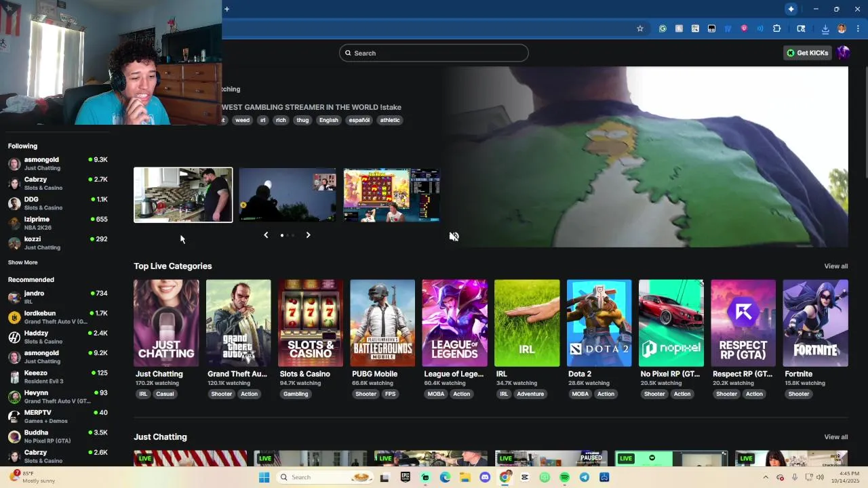The height and width of the screenshot is (488, 868).
Task: Click the 'English' stream tag
Action: coord(328,120)
